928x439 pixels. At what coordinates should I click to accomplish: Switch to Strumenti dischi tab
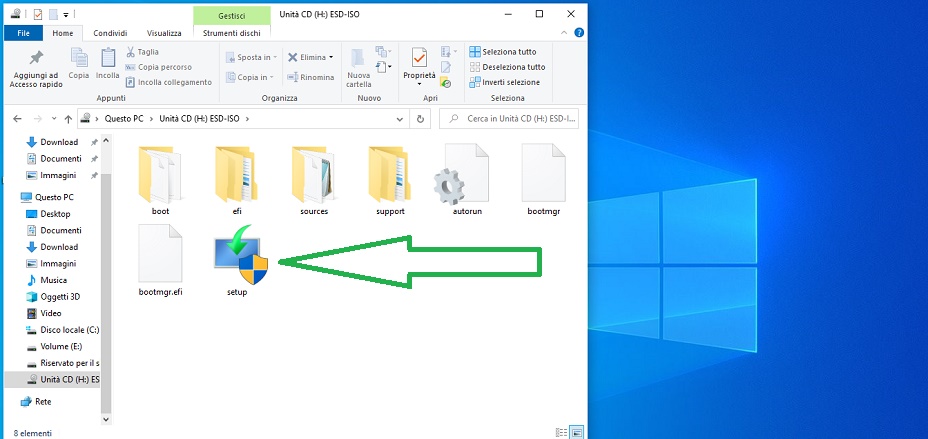pos(232,33)
